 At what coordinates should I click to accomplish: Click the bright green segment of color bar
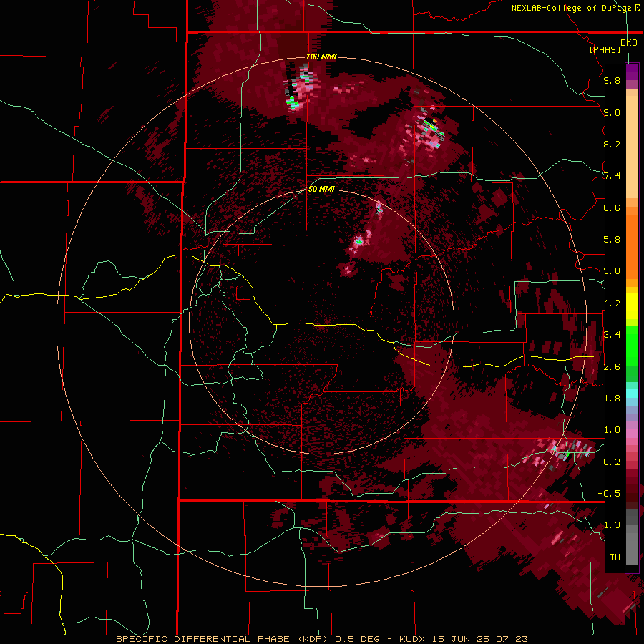click(x=632, y=346)
